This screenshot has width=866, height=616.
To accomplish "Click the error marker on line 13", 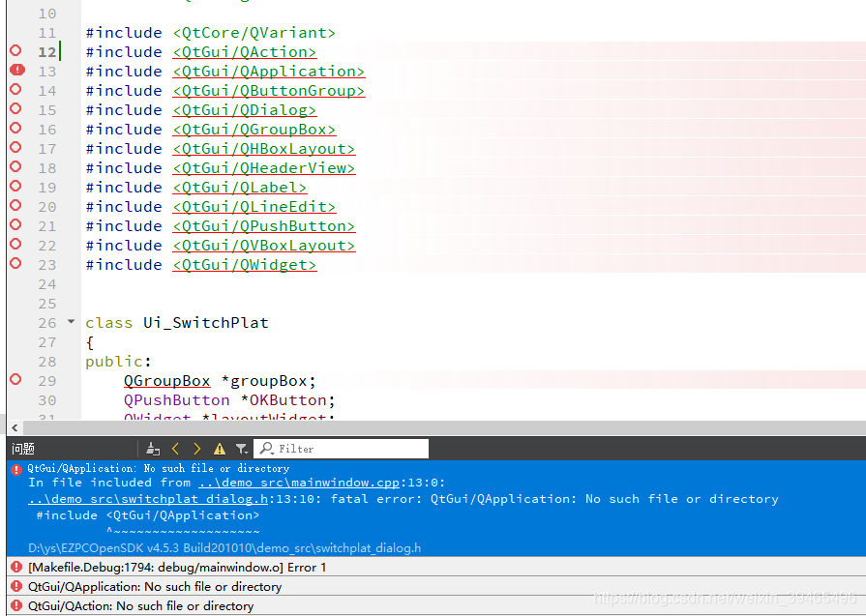I will (x=17, y=70).
